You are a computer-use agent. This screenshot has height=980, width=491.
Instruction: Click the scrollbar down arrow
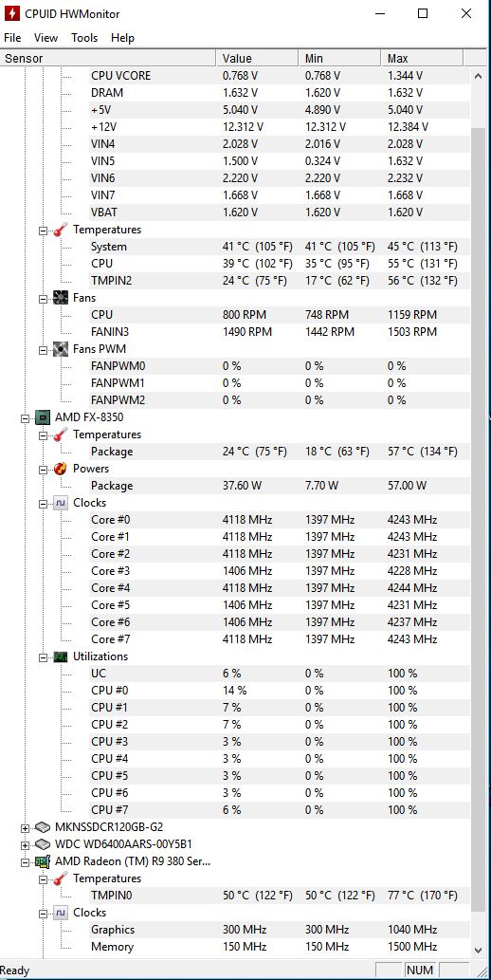coord(479,950)
